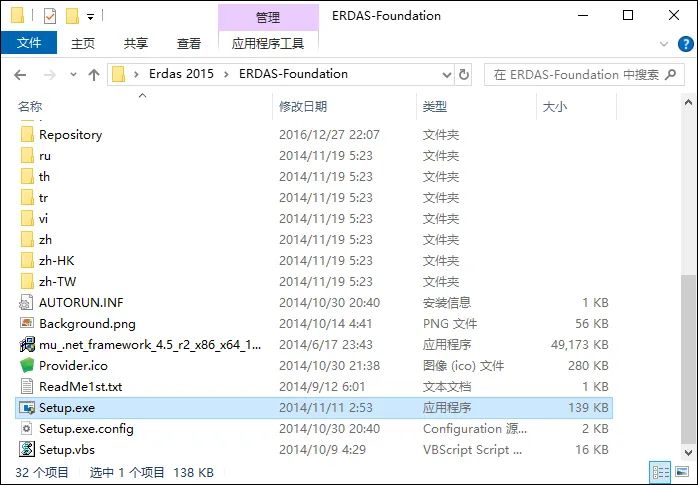Expand the chevron before ERDAS-Foundation path
Image resolution: width=698 pixels, height=485 pixels.
click(x=226, y=74)
